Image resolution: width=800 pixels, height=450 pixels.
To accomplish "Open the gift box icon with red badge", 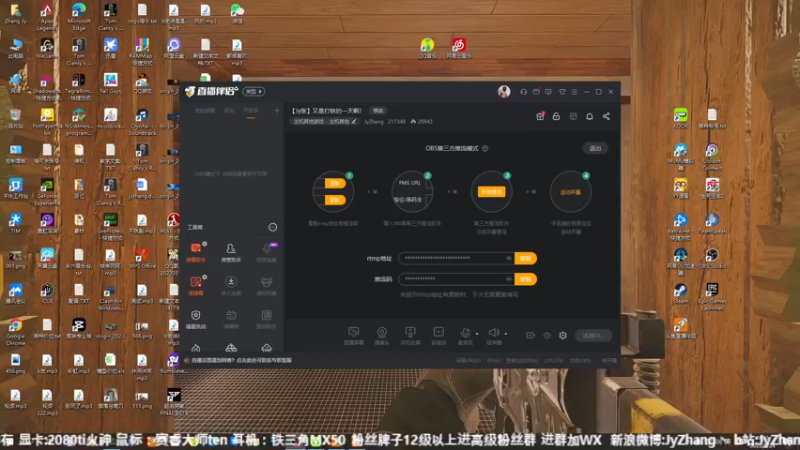I will coord(540,116).
